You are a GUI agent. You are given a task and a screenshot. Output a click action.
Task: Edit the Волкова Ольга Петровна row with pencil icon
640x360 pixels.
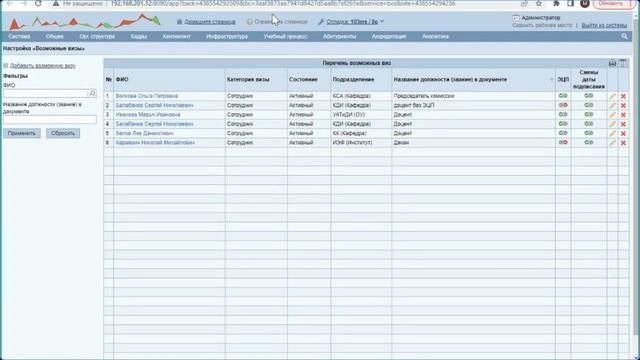pyautogui.click(x=612, y=96)
